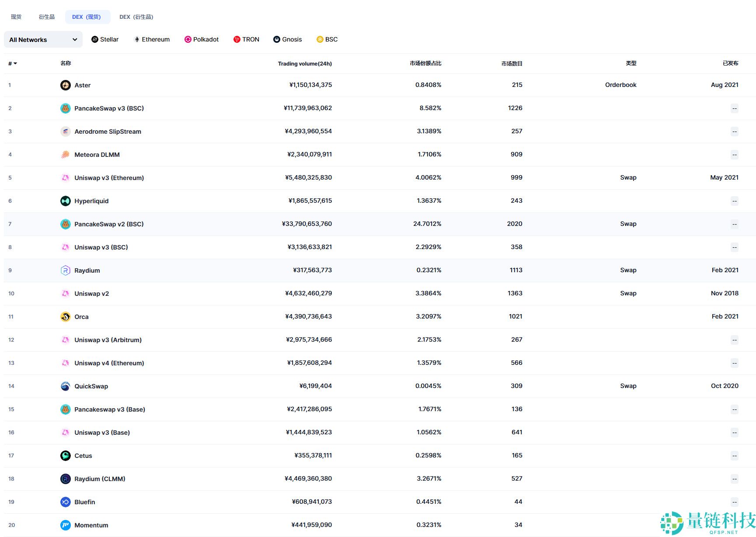Sort by Trading volume(24h) column header
Screen dimensions: 756x537
coord(304,64)
